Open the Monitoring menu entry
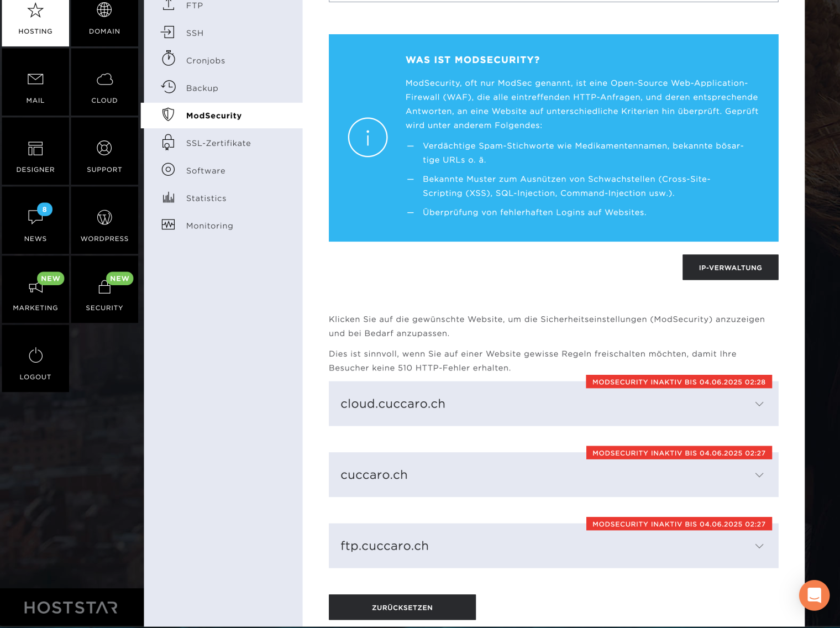The height and width of the screenshot is (628, 840). 209,226
